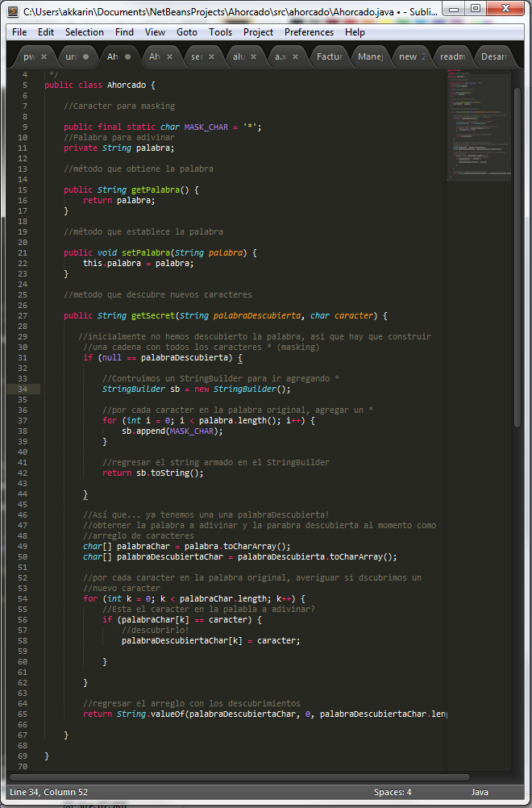Open the Help menu

(355, 32)
